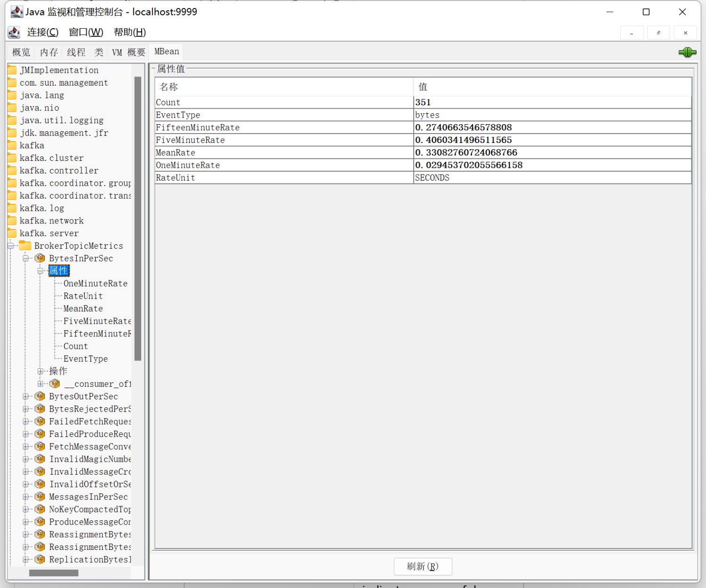
Task: Click the tree horizontal scrollbar thumb
Action: [54, 572]
